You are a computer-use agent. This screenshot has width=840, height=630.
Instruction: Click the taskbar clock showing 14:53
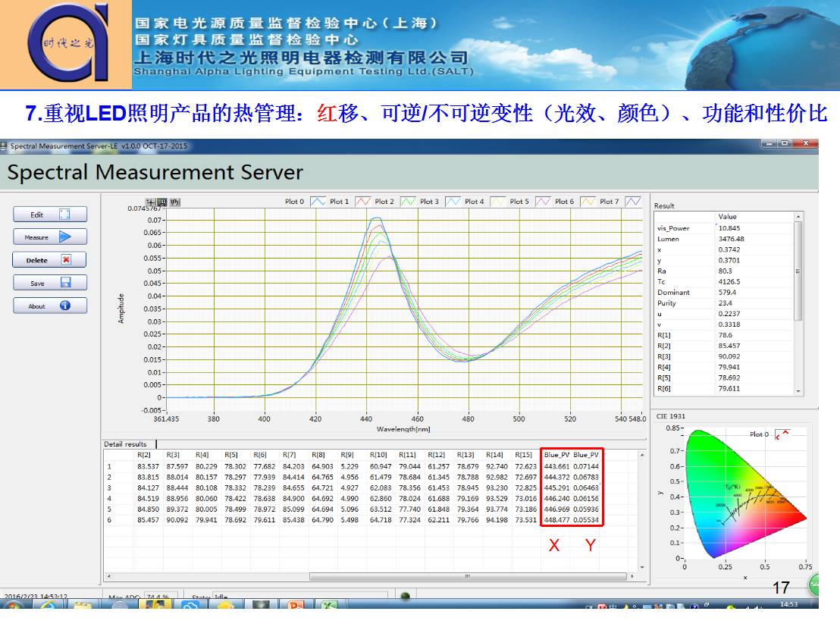788,604
